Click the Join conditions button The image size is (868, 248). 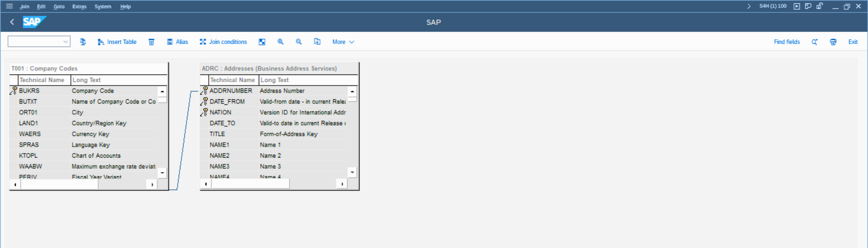pos(223,42)
